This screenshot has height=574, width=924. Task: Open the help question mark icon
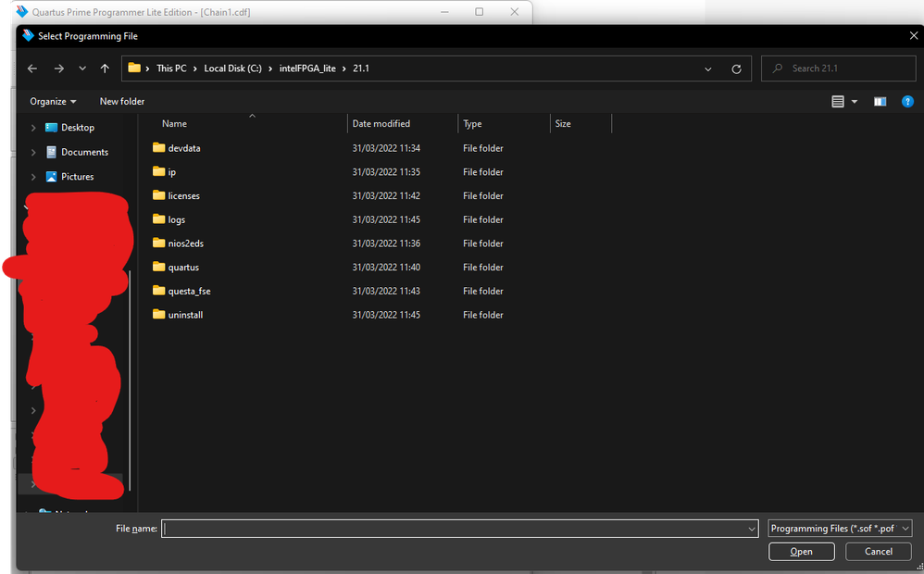[x=906, y=102]
